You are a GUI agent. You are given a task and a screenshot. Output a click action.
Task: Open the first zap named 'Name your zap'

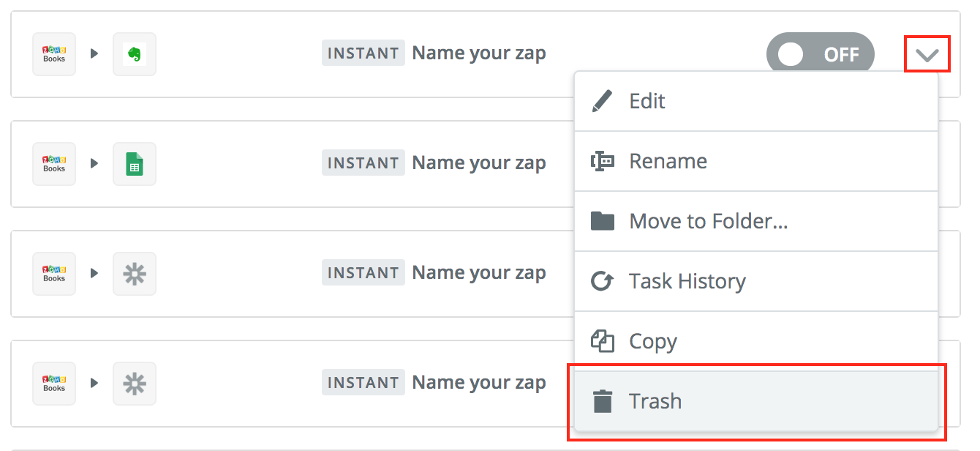point(479,52)
